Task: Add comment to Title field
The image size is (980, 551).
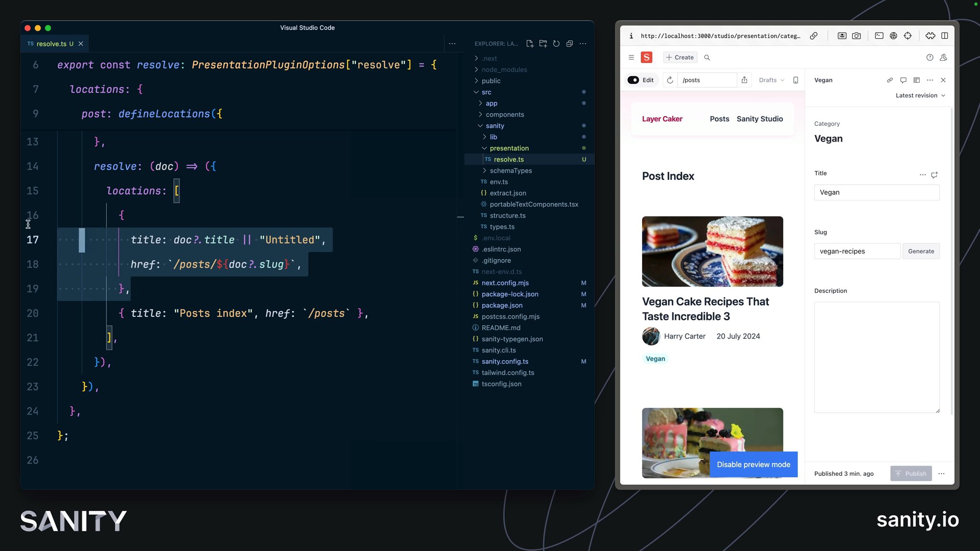Action: tap(935, 175)
